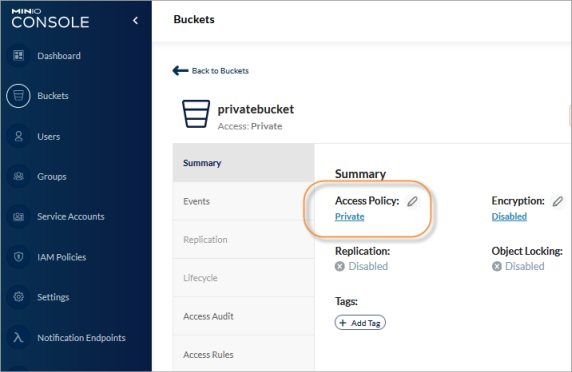Viewport: 572px width, 372px height.
Task: Open the Dashboard icon in sidebar
Action: 18,55
